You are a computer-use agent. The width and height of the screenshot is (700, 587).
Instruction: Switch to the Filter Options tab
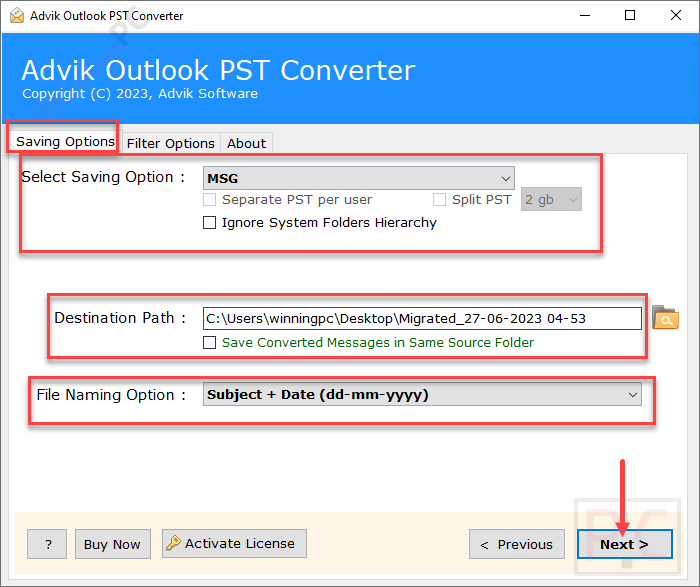tap(171, 143)
